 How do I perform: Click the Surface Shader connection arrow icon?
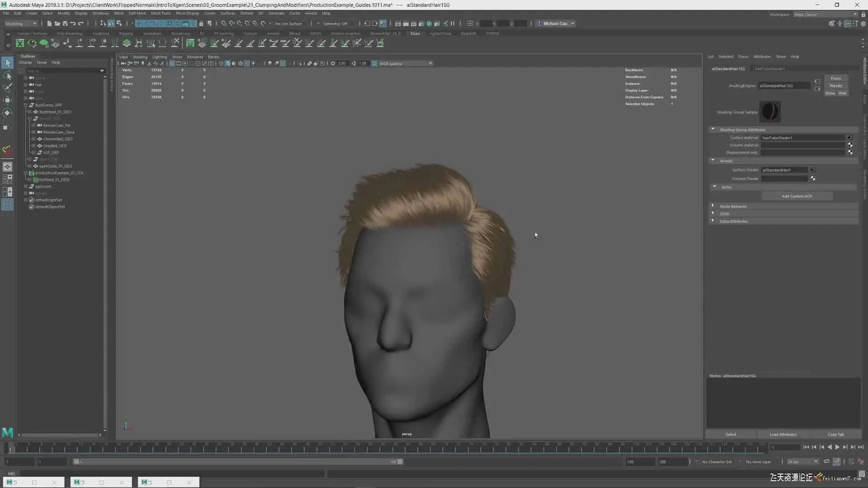[812, 170]
